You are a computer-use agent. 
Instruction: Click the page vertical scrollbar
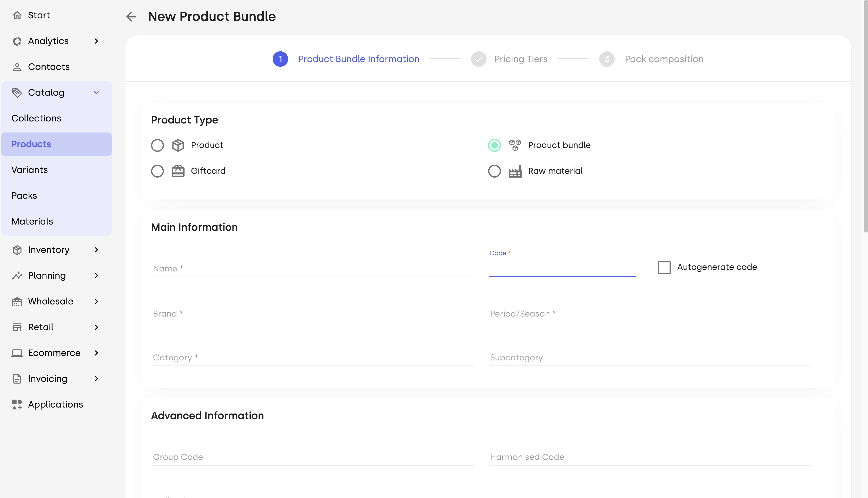(865, 116)
